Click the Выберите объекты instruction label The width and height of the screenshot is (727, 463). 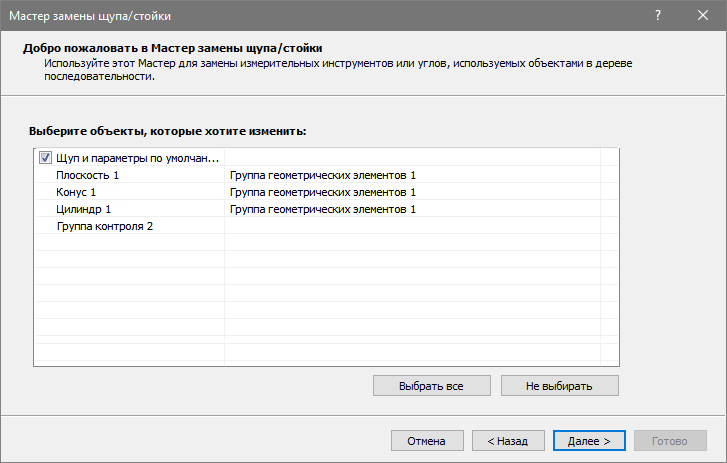pos(167,131)
